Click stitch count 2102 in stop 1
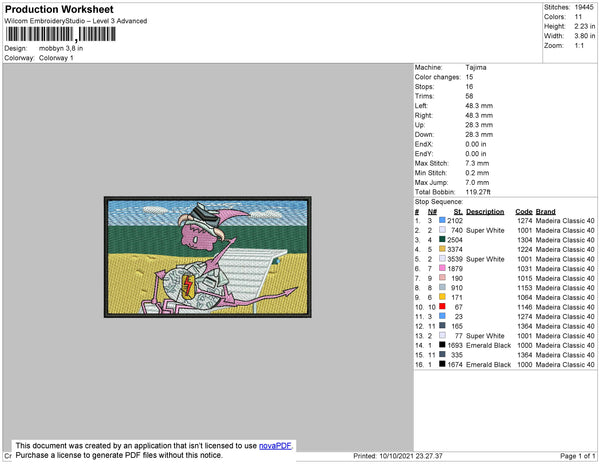 455,221
